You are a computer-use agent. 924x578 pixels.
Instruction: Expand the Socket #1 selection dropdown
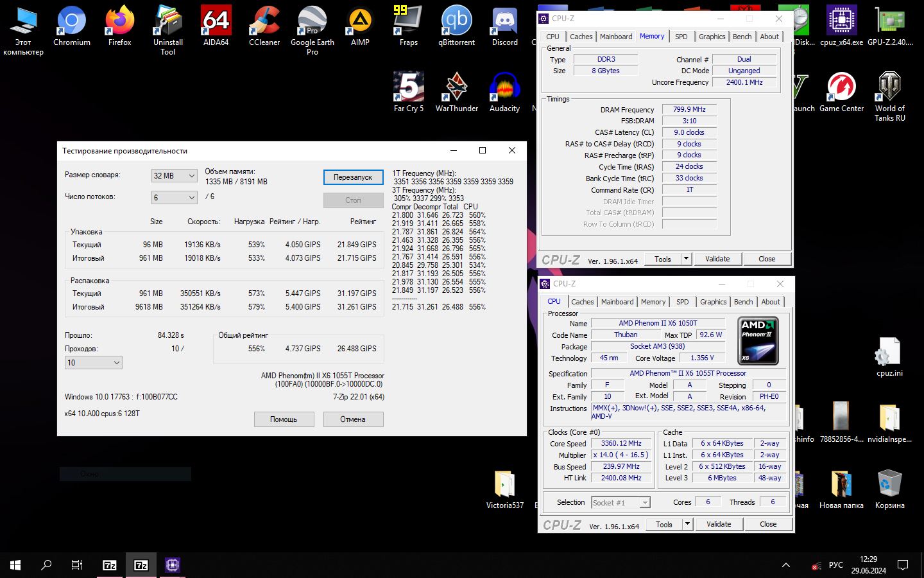coord(621,502)
